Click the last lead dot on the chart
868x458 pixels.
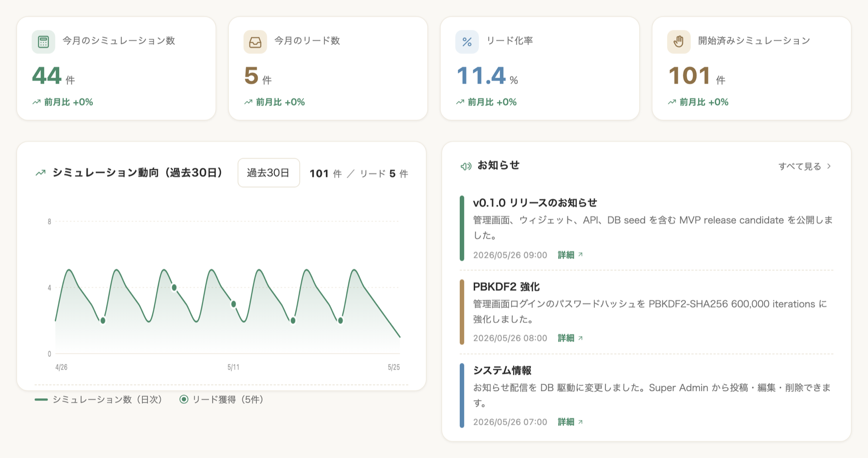tap(340, 321)
